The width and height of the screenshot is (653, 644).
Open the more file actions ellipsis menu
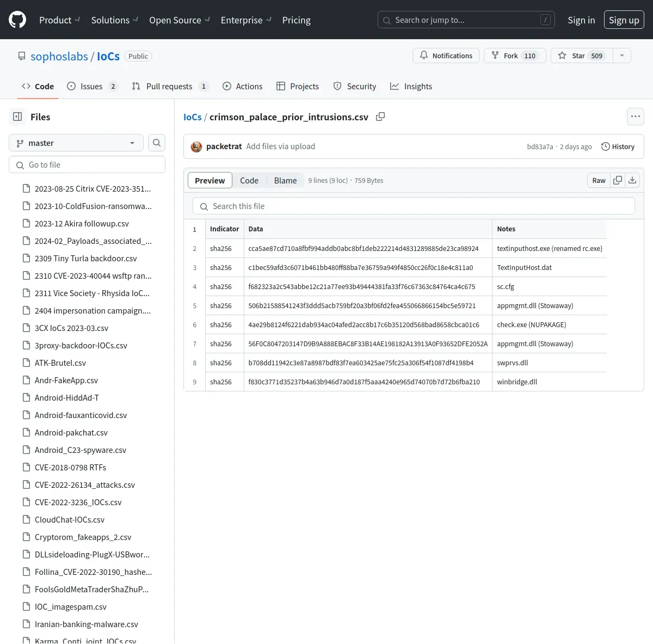635,116
